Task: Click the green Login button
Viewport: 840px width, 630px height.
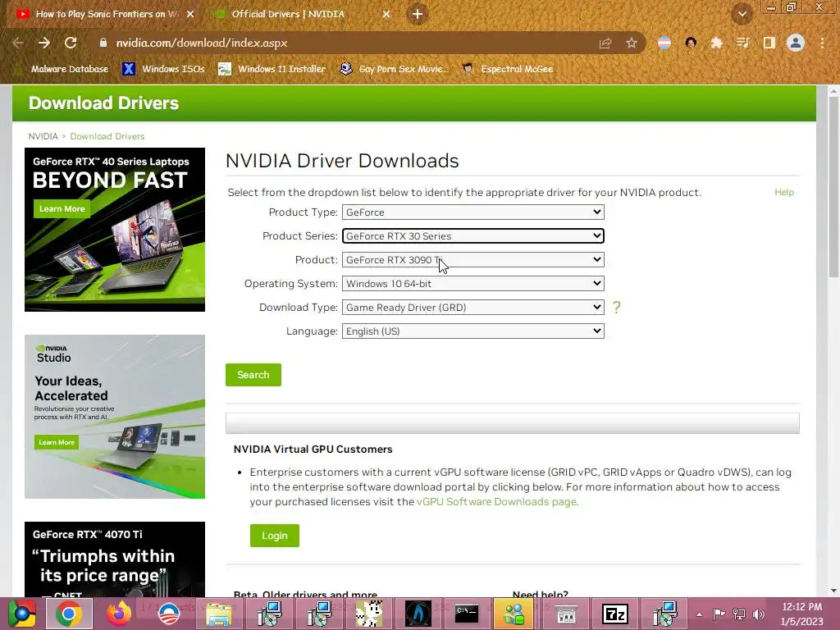Action: click(275, 536)
